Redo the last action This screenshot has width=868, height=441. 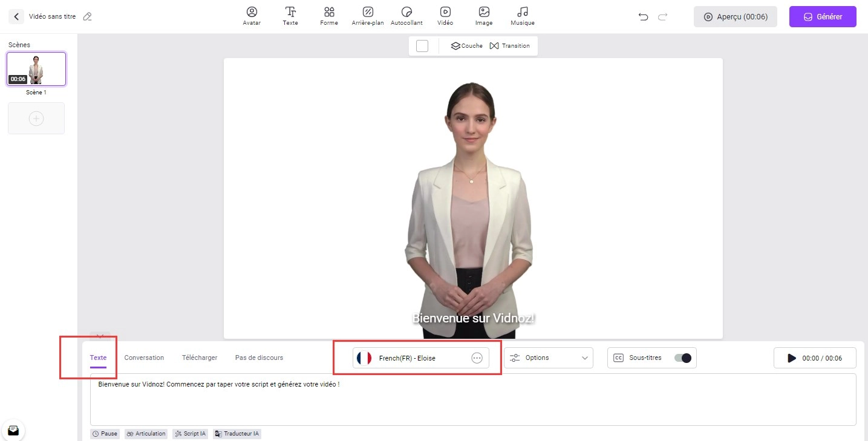click(x=662, y=17)
